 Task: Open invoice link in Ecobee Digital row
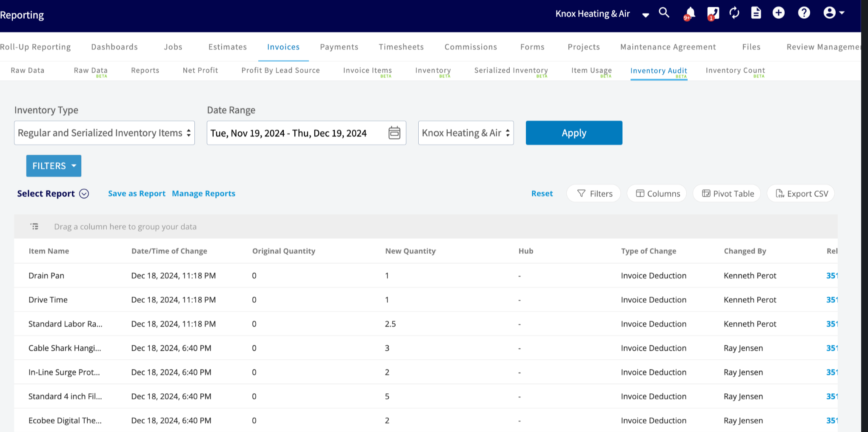(x=832, y=421)
